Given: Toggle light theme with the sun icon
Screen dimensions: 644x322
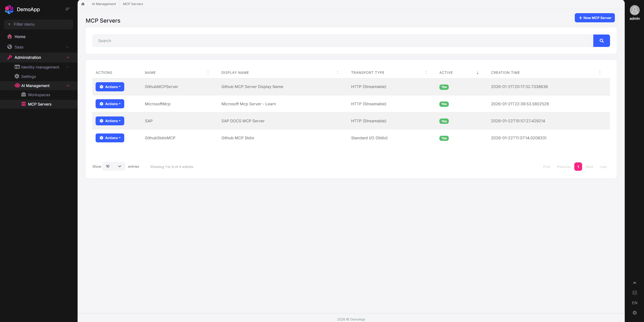Looking at the screenshot, I should coord(635,282).
